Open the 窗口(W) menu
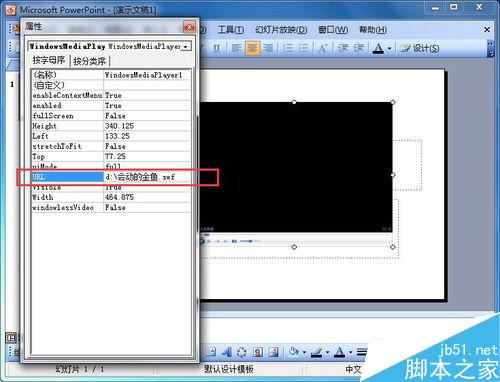The width and height of the screenshot is (500, 382). (x=333, y=30)
